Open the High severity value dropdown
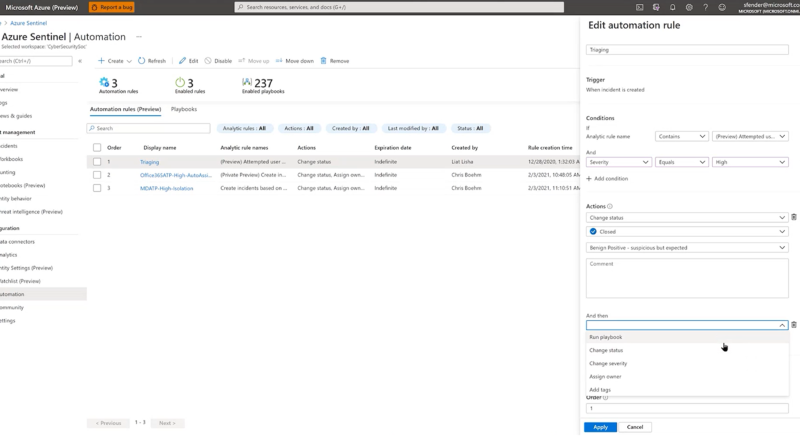 [x=750, y=162]
